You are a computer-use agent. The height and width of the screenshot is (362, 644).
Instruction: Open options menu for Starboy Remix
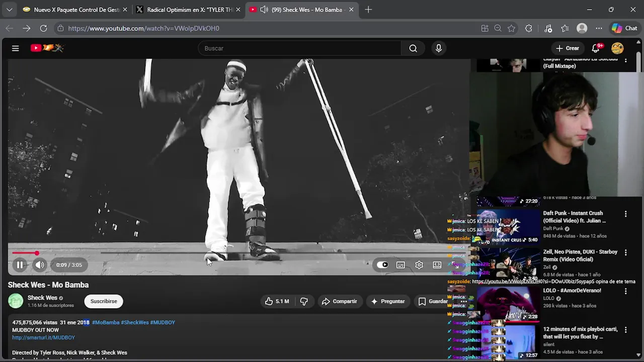tap(626, 252)
